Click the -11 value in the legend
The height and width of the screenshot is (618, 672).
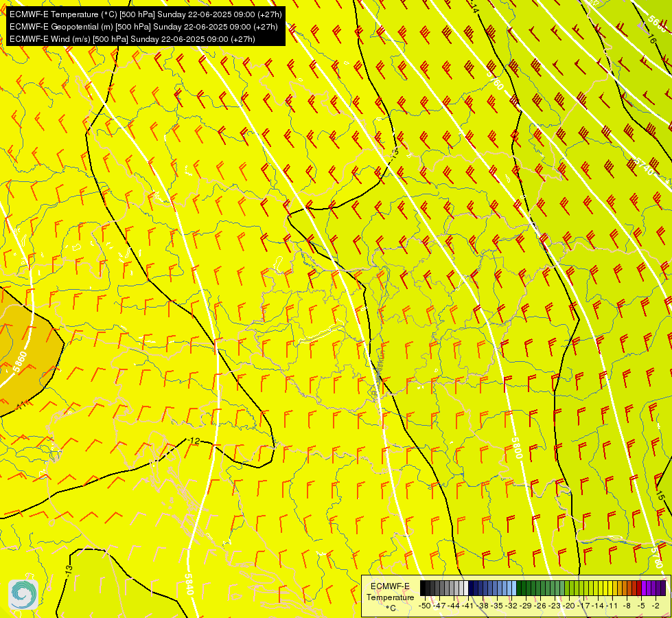coord(612,606)
